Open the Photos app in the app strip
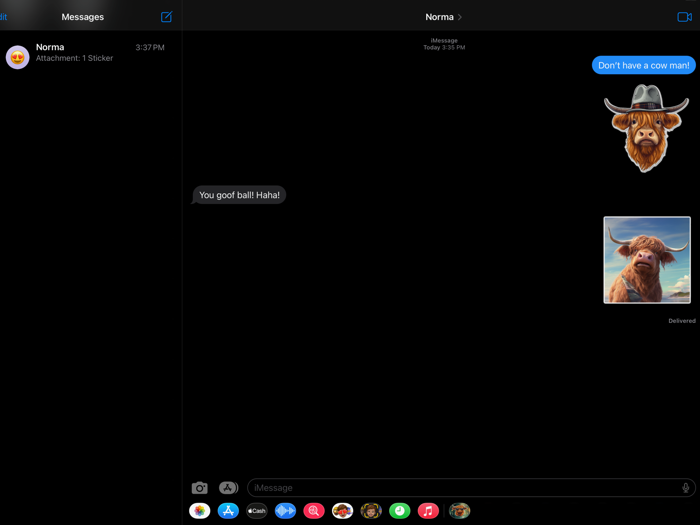The height and width of the screenshot is (525, 700). (x=200, y=511)
